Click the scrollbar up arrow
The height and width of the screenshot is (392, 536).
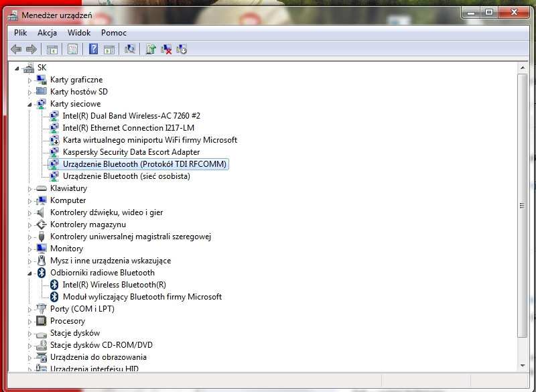[523, 68]
